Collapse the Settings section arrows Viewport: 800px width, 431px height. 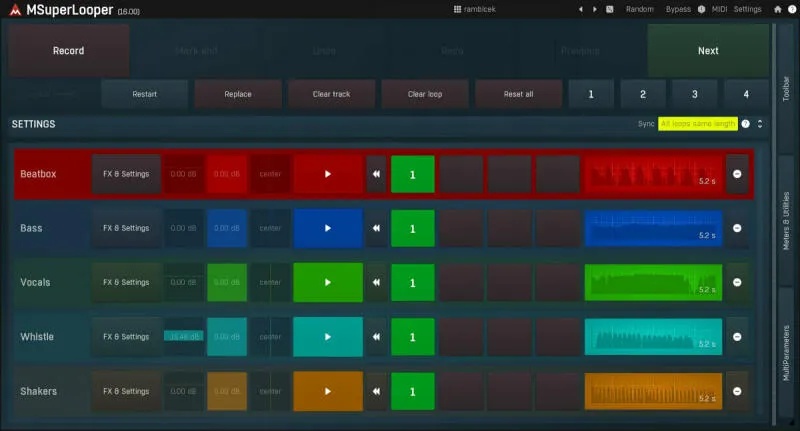760,124
